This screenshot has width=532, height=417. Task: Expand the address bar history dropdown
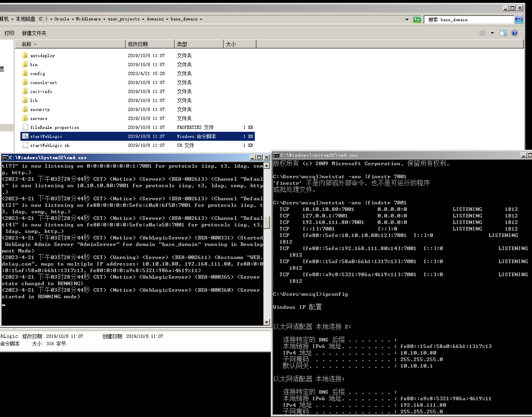click(x=407, y=19)
